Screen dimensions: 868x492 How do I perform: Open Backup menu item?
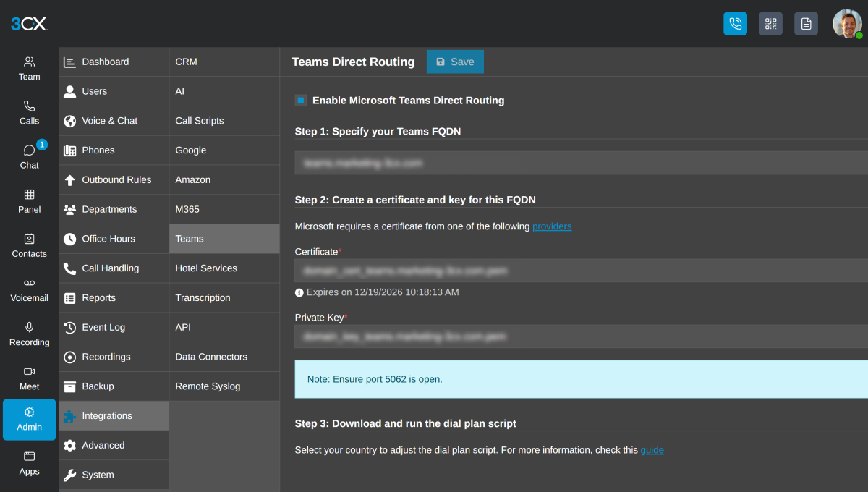tap(114, 386)
